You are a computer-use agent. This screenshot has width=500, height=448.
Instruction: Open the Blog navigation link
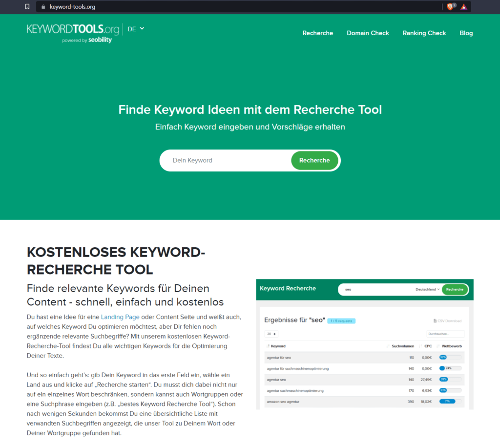click(466, 33)
